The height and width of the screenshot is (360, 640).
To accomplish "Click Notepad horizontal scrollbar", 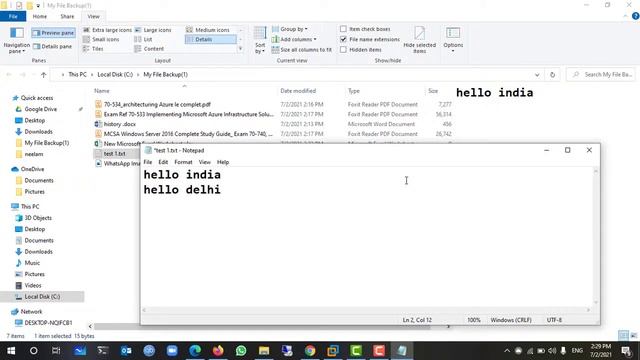I will click(366, 310).
